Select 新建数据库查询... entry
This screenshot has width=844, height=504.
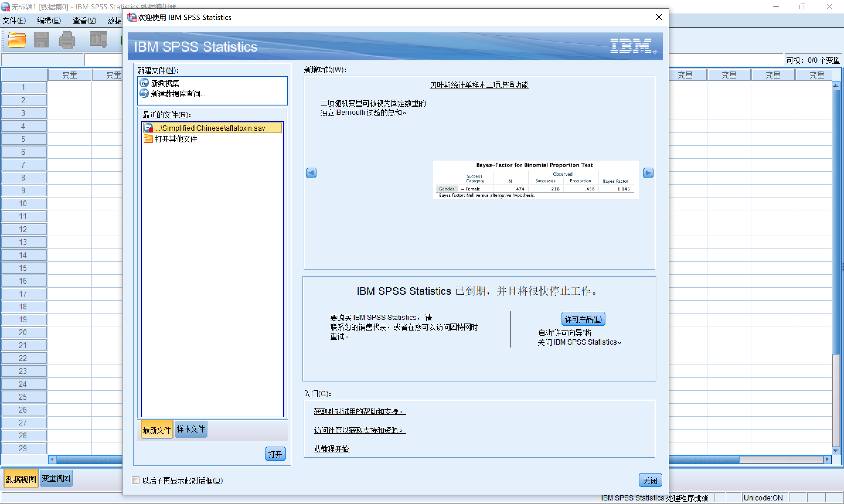[x=178, y=94]
